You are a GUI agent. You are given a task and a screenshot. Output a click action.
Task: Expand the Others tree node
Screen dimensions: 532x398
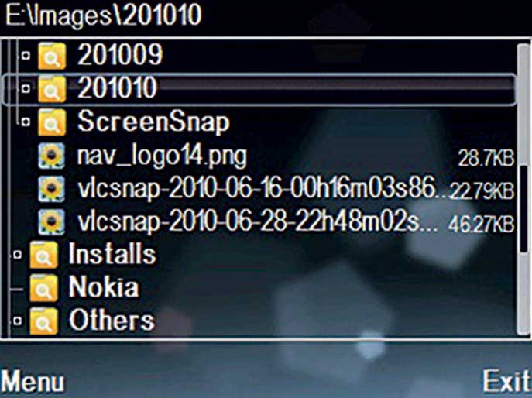(x=18, y=321)
